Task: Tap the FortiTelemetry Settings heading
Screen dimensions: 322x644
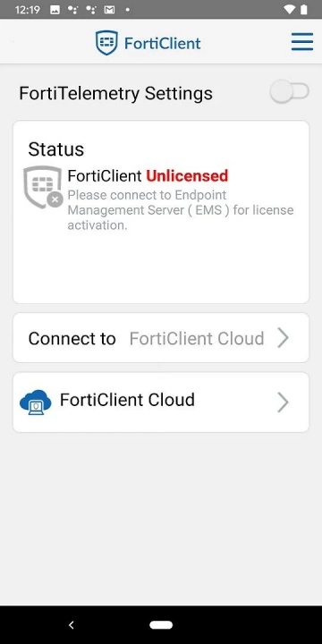Action: pos(115,93)
